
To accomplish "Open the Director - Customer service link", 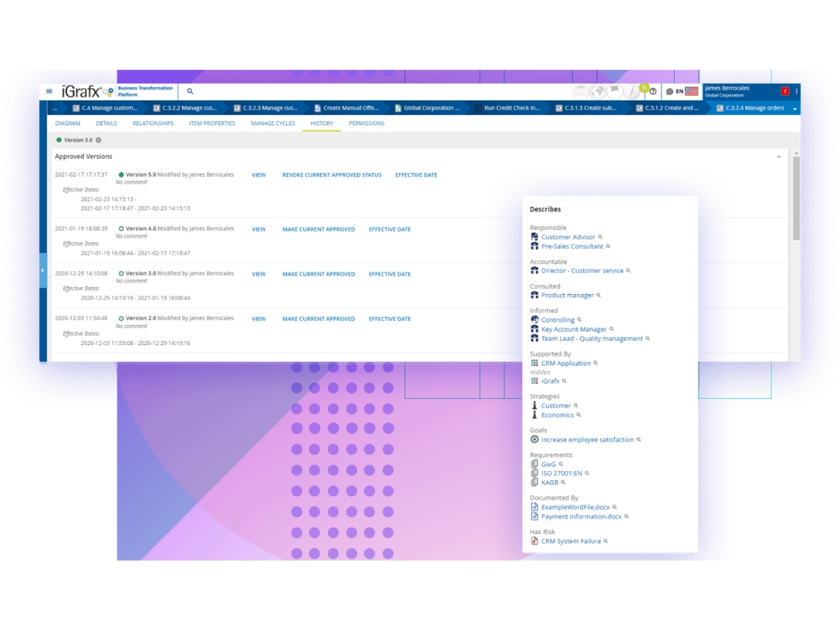I will (x=582, y=271).
